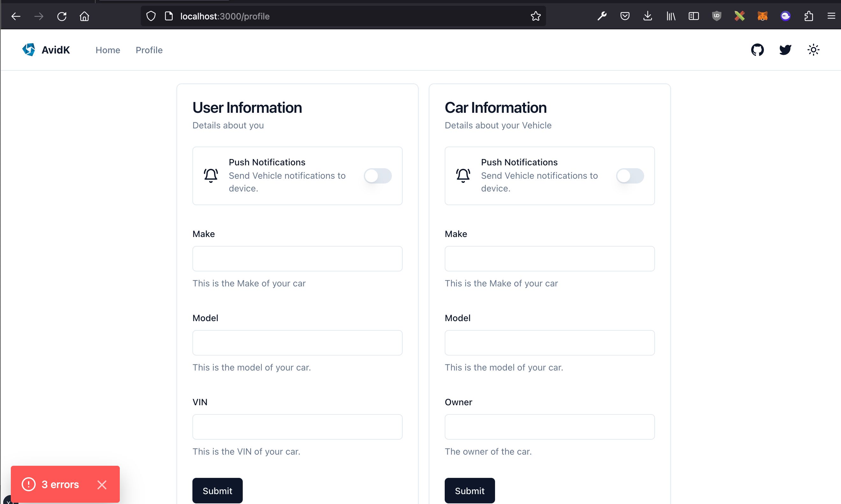Click 'The owner of the car.' text

488,451
